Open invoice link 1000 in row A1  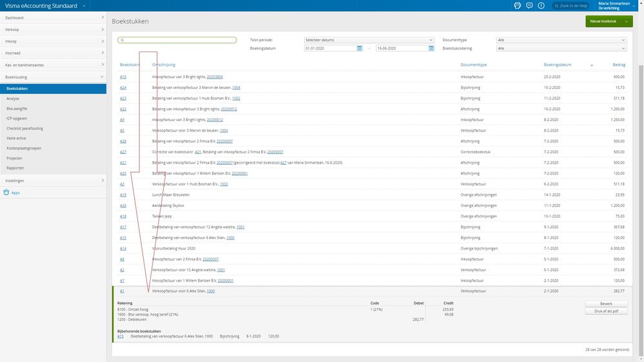[x=211, y=291]
